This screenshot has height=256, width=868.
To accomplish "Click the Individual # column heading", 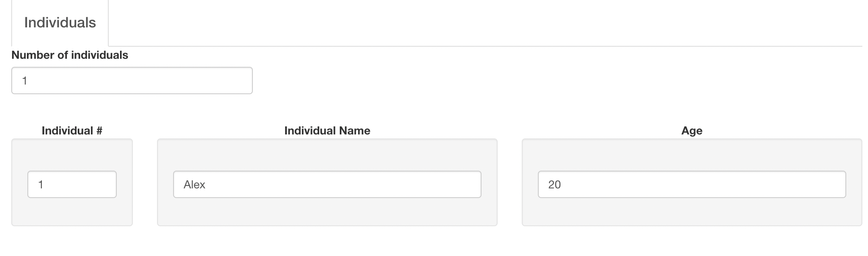I will click(x=72, y=131).
